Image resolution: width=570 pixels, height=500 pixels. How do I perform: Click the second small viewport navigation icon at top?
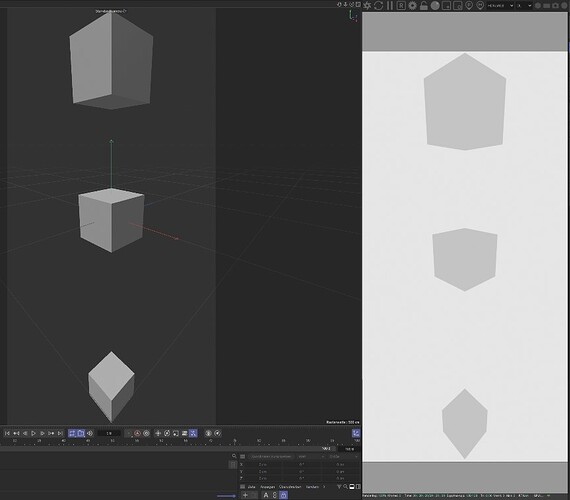click(345, 5)
